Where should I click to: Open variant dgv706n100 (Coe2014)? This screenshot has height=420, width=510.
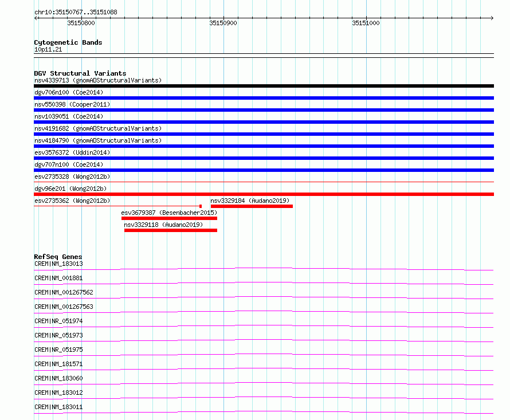point(69,92)
